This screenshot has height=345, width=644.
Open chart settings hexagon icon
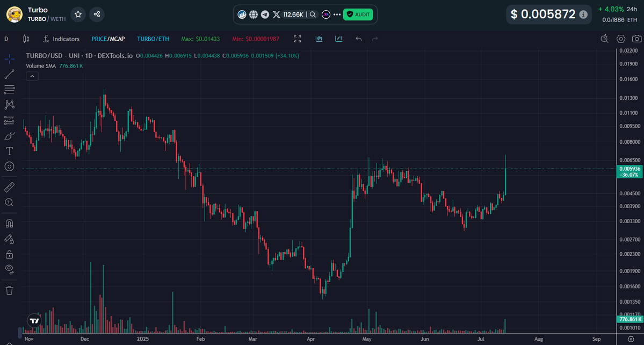[620, 39]
